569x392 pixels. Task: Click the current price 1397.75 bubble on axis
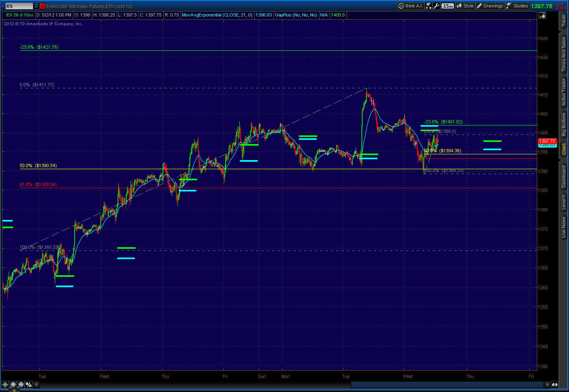[547, 141]
